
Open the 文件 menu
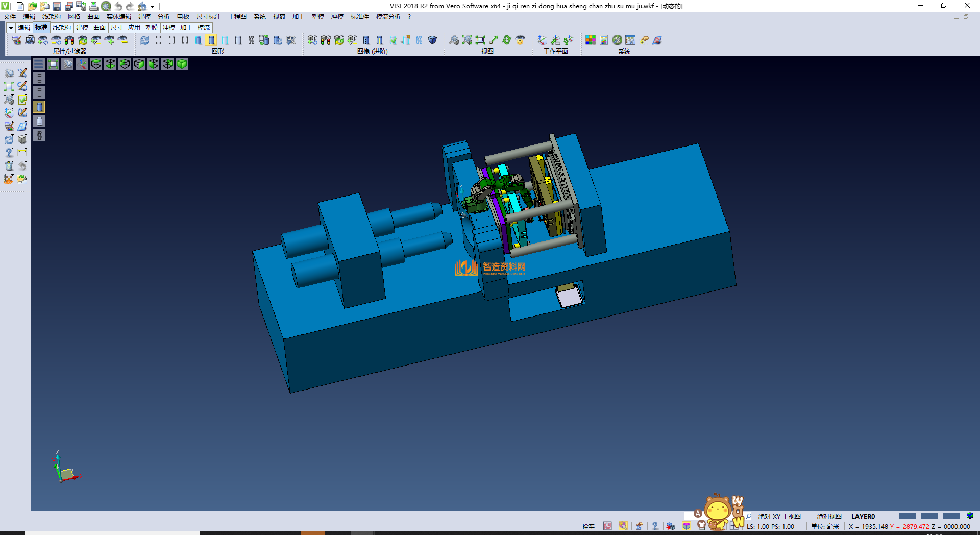tap(10, 17)
